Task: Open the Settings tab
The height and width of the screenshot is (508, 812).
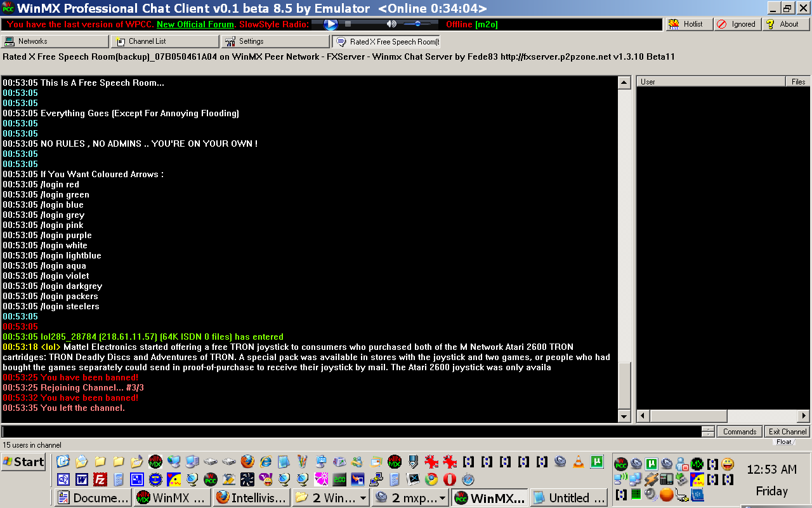Action: click(x=275, y=41)
